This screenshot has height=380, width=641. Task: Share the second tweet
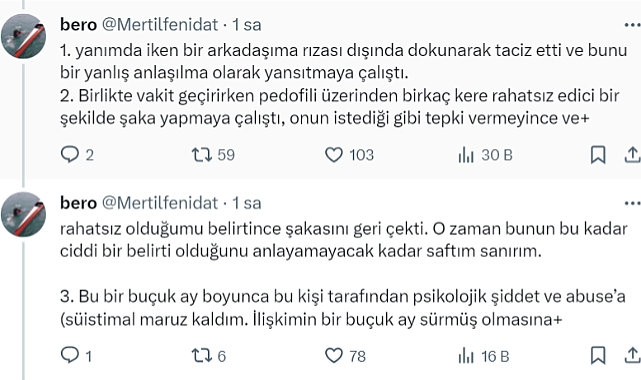coord(632,355)
